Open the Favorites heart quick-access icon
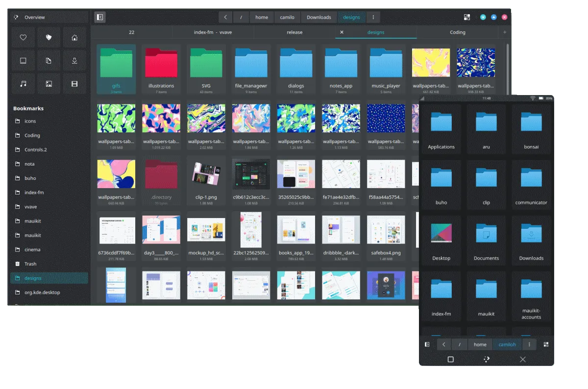Screen dimensions: 588x389 pos(23,37)
